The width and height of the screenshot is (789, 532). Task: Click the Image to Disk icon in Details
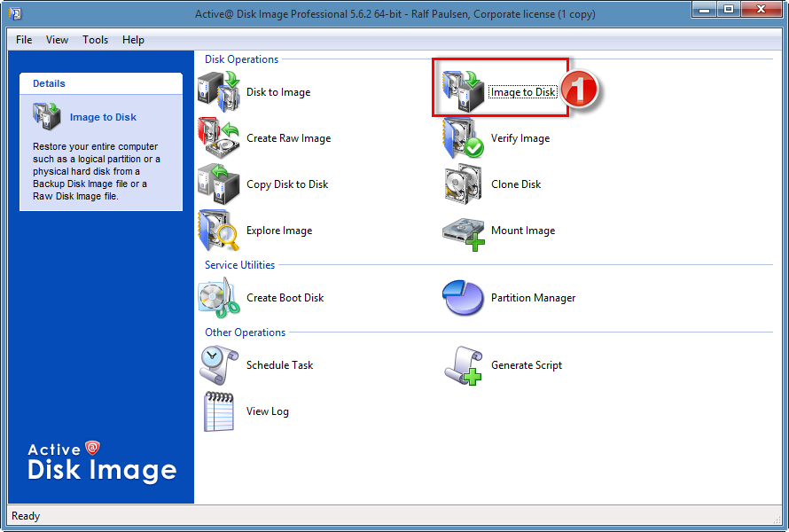pyautogui.click(x=46, y=116)
